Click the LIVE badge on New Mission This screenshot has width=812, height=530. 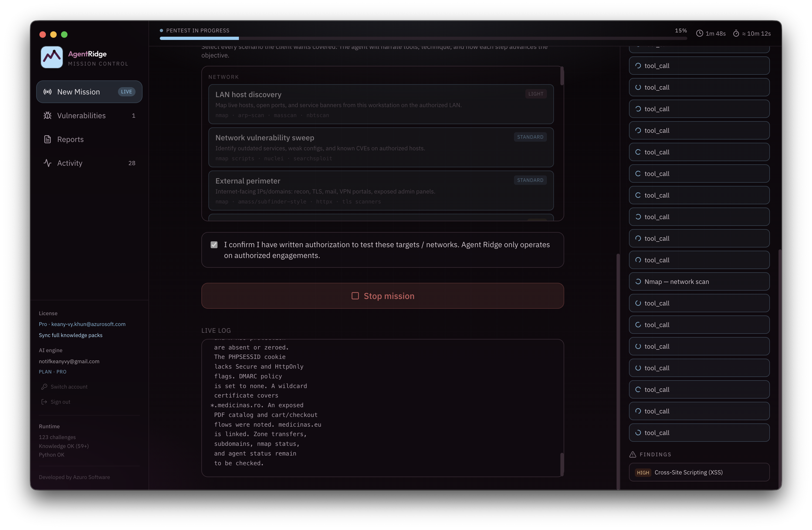coord(126,92)
